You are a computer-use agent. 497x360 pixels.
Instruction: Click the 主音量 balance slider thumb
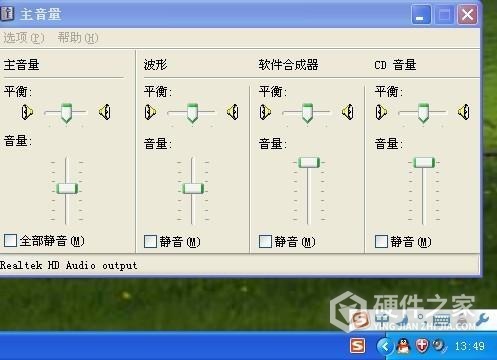pyautogui.click(x=66, y=113)
